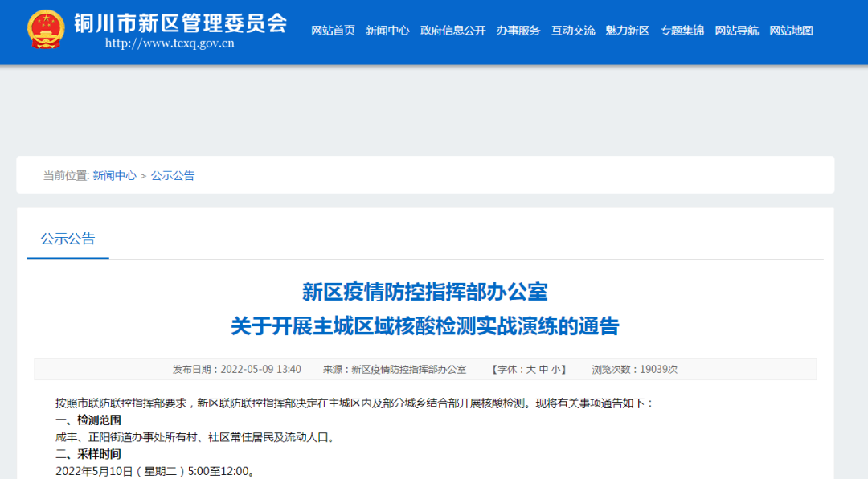The height and width of the screenshot is (479, 868).
Task: Set font size to 小
Action: [x=556, y=370]
